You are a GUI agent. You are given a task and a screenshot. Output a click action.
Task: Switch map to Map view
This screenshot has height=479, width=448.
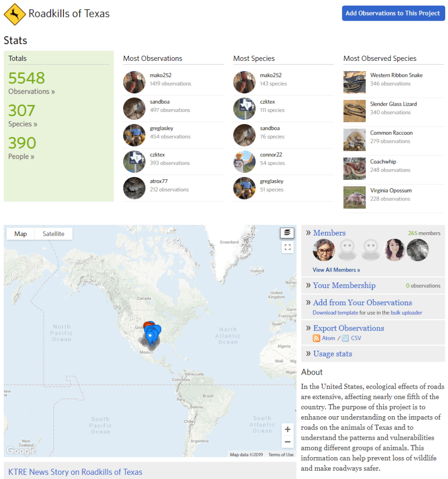coord(21,234)
